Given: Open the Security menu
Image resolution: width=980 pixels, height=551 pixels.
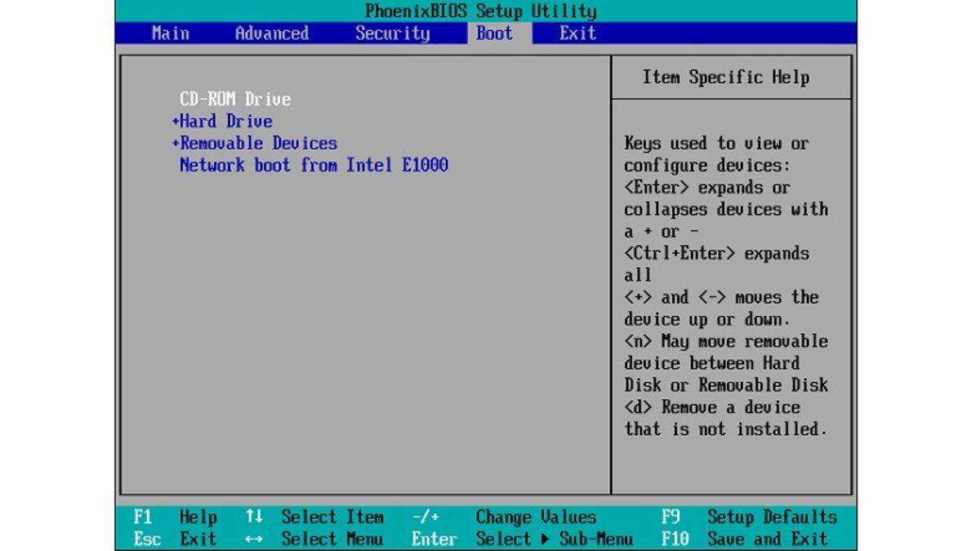Looking at the screenshot, I should pos(393,33).
